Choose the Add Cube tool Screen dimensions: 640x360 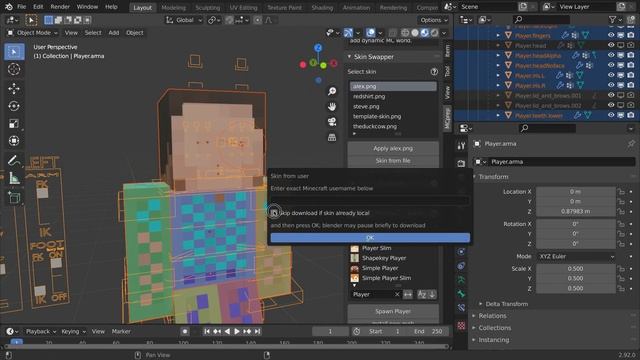(14, 198)
